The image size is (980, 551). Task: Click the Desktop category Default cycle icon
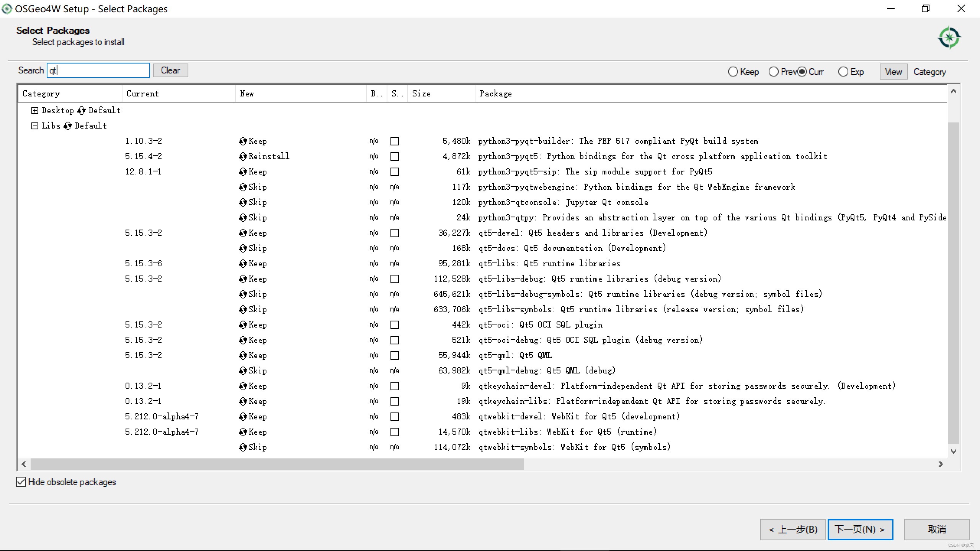[x=81, y=111]
